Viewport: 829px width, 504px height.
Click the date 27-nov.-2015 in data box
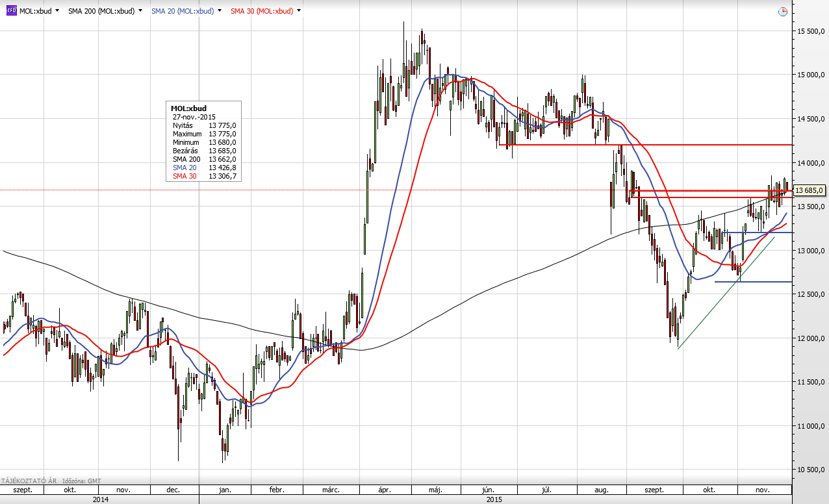(x=194, y=117)
